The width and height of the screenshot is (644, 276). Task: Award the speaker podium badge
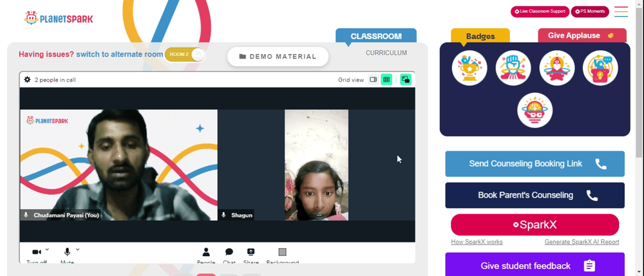tap(600, 68)
